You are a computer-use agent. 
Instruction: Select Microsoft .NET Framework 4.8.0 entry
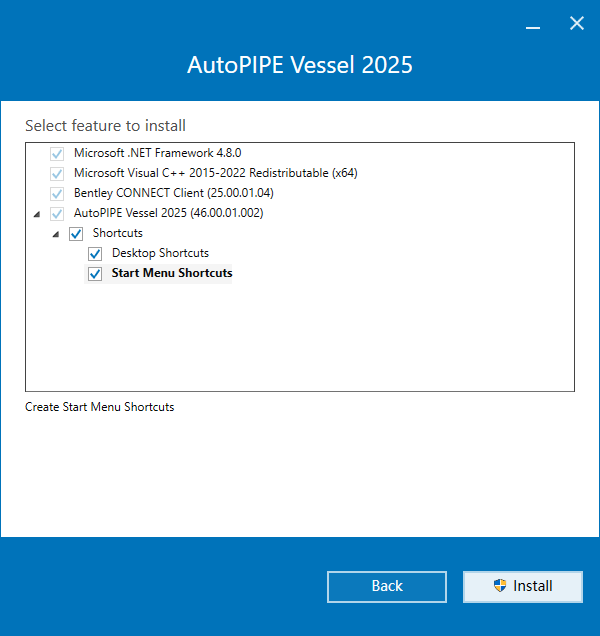pyautogui.click(x=157, y=153)
